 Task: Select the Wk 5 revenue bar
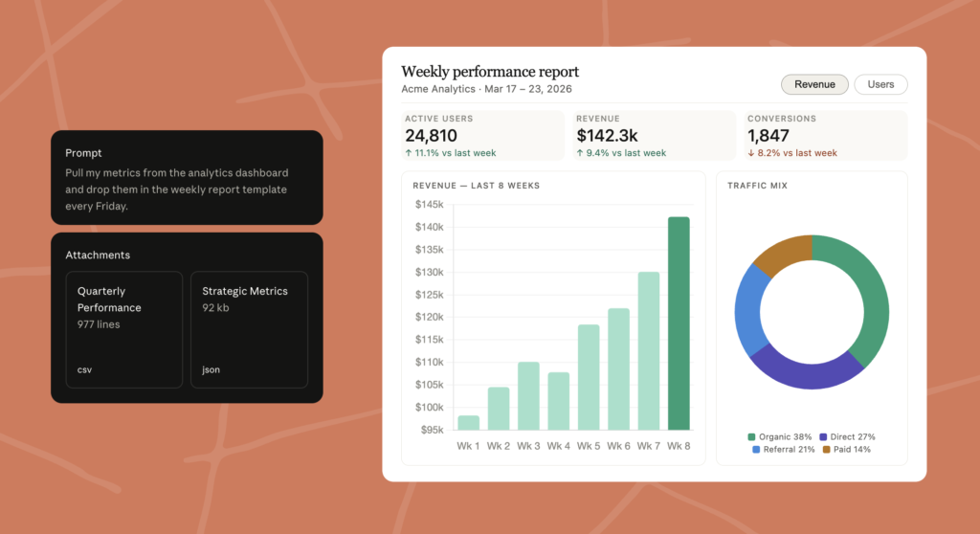(589, 377)
